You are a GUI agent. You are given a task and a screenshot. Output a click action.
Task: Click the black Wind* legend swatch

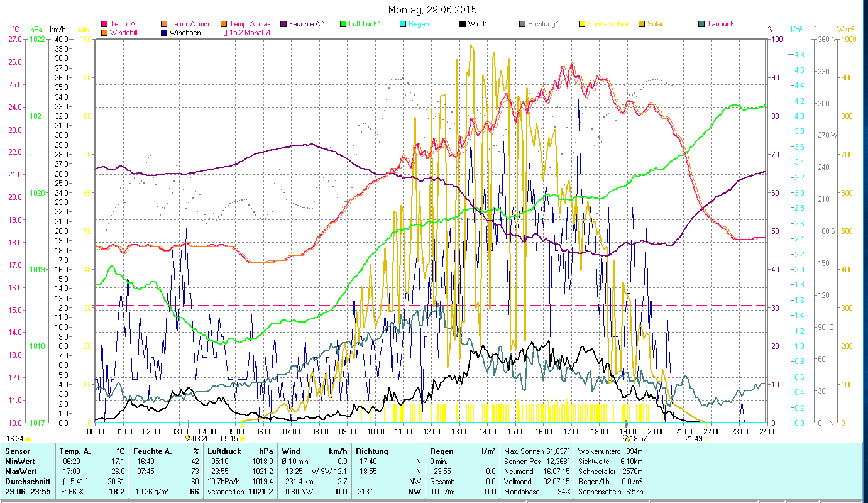[x=463, y=24]
